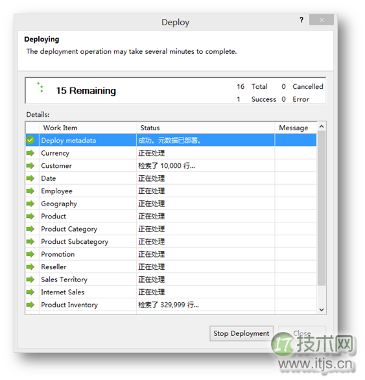365x380 pixels.
Task: Click the Deploy metadata success status text
Action: [169, 140]
